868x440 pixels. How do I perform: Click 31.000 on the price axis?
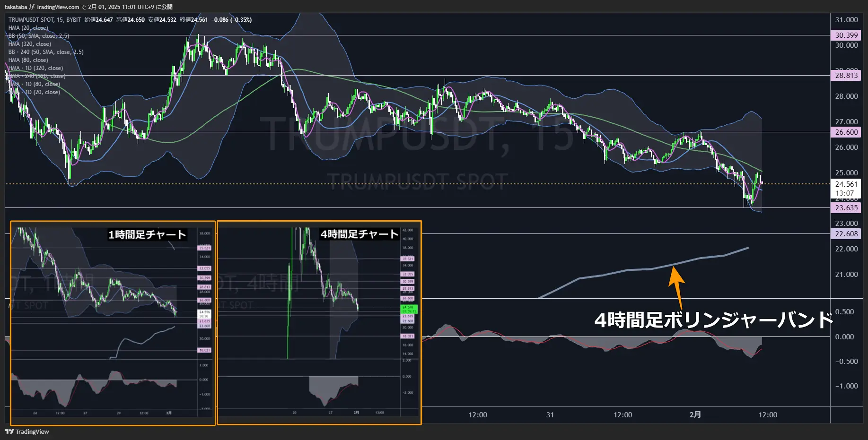coord(846,20)
